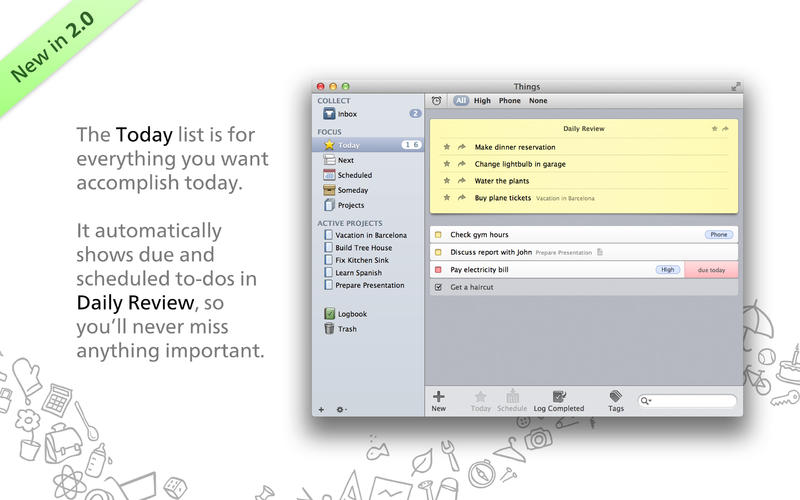
Task: Click the Today toolbar star button
Action: click(x=480, y=401)
